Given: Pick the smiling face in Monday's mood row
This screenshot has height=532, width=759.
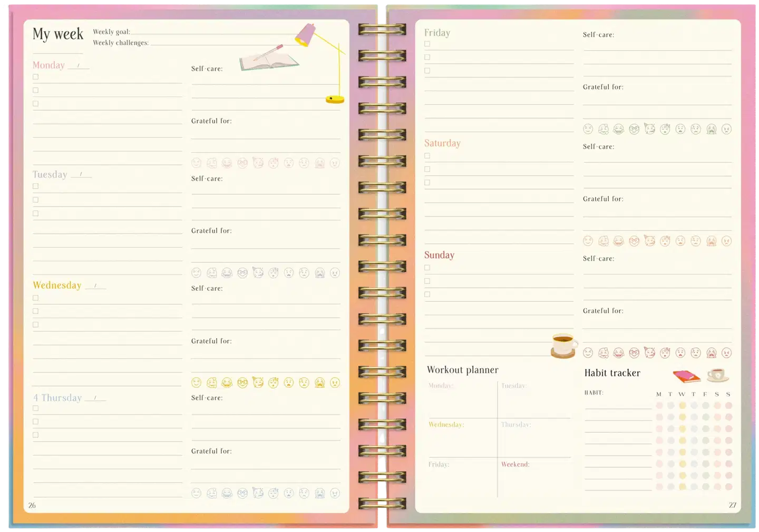Looking at the screenshot, I should point(196,163).
